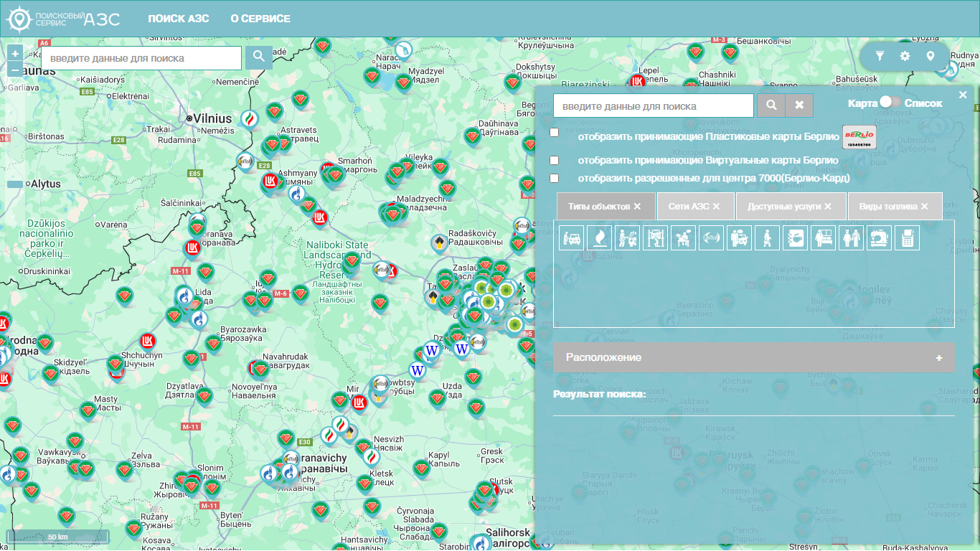This screenshot has height=551, width=980.
Task: Click the flame marker beside Vilnius
Action: [x=249, y=118]
